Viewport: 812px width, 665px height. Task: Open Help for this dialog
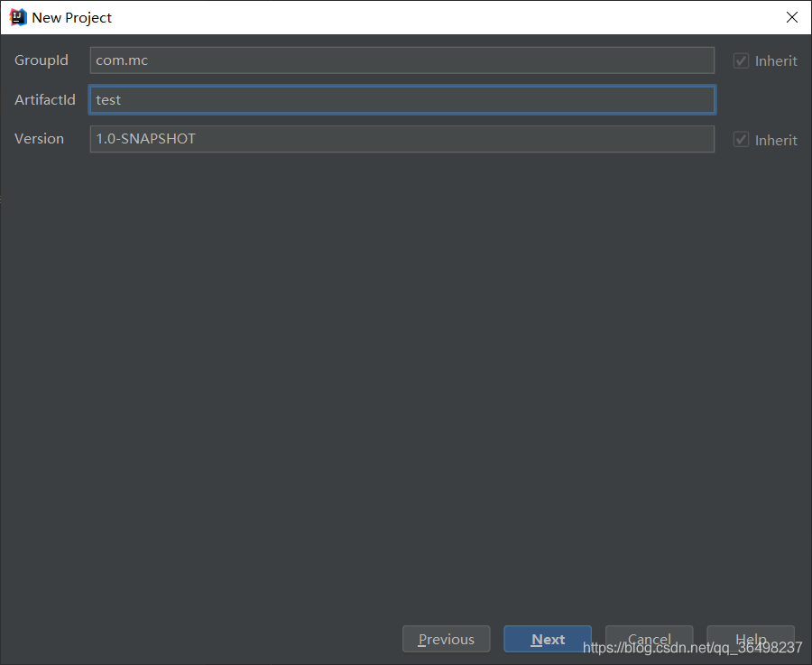(x=751, y=639)
